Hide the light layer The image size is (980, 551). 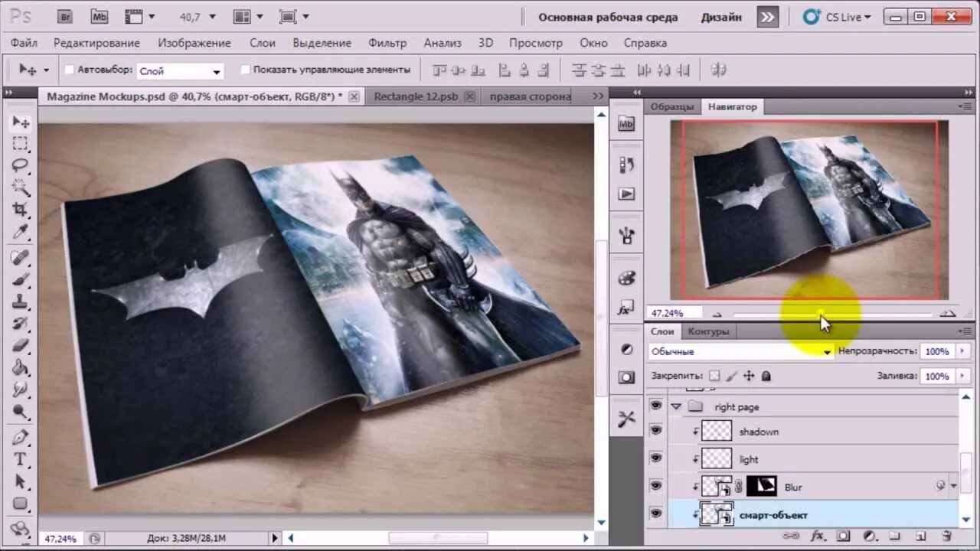click(656, 458)
